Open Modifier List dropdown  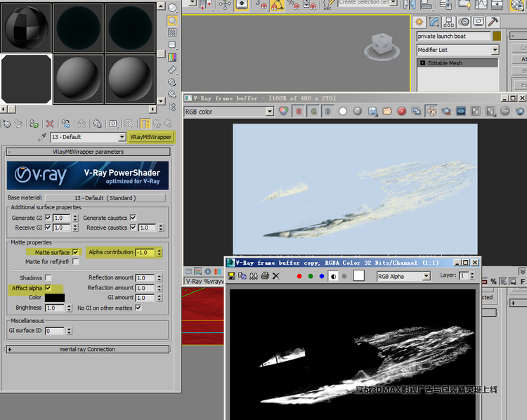click(x=495, y=50)
